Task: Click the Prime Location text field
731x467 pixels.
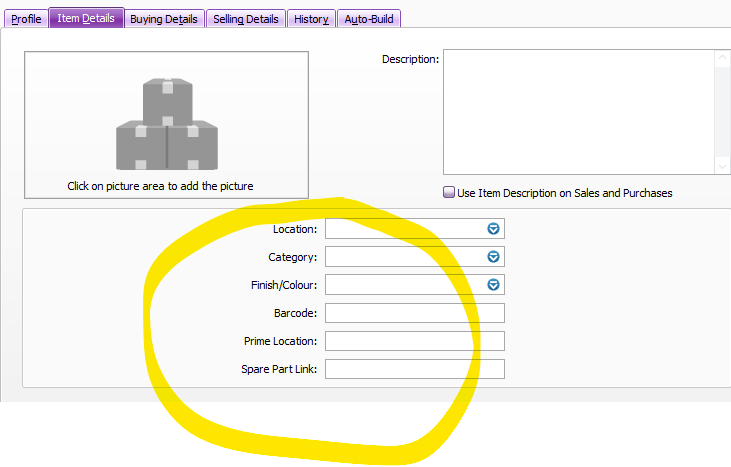Action: (414, 341)
